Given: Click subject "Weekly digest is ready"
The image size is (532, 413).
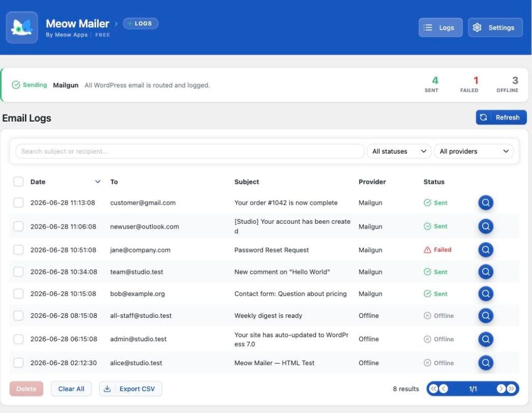Looking at the screenshot, I should click(268, 316).
